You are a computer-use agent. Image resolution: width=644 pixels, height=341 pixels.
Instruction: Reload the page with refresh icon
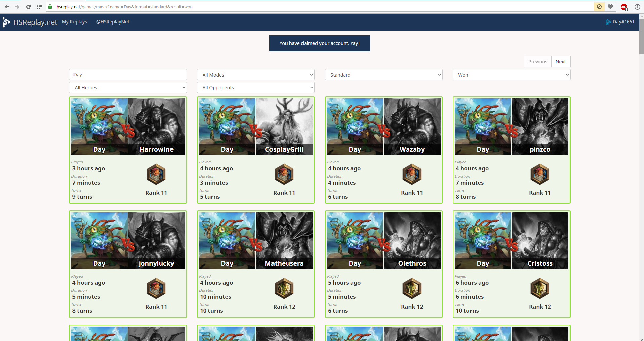click(28, 7)
